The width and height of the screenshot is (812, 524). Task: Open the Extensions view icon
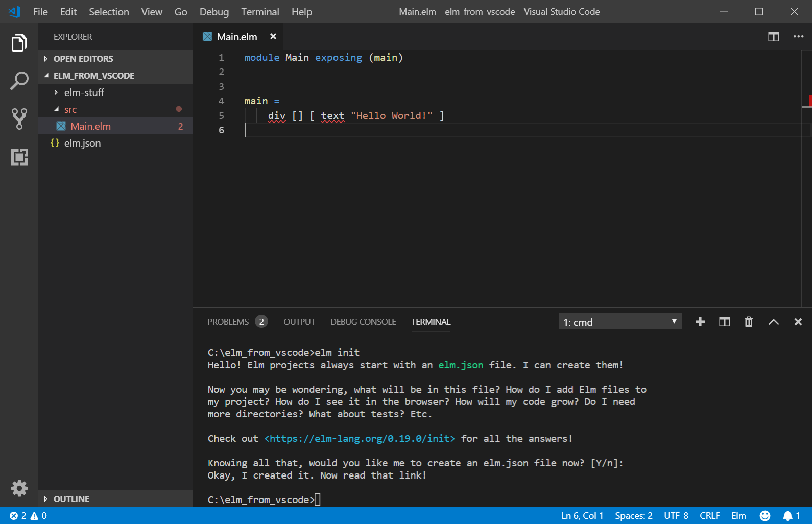tap(19, 157)
